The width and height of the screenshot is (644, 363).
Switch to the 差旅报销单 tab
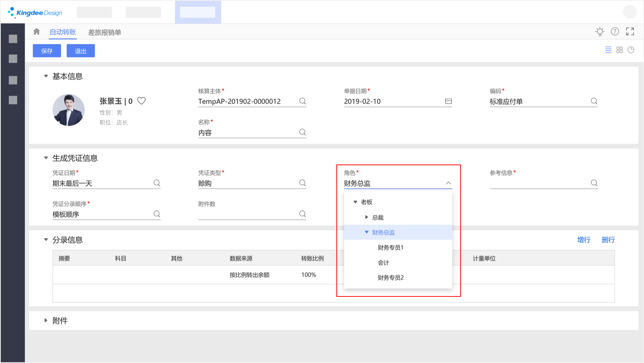(104, 33)
